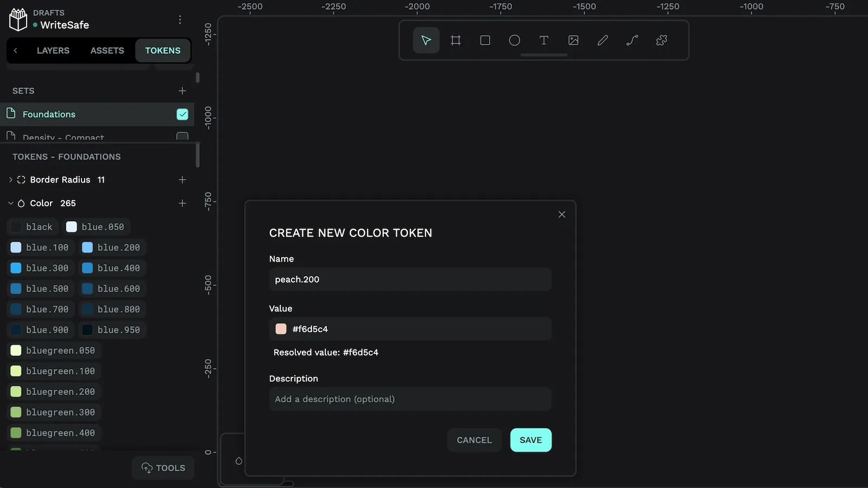This screenshot has height=488, width=868.
Task: Collapse the Color token group
Action: [10, 203]
